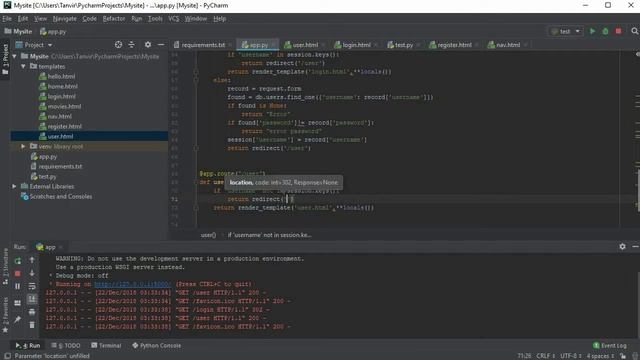Switch to nav.html editor tab
This screenshot has width=640, height=360.
click(507, 45)
